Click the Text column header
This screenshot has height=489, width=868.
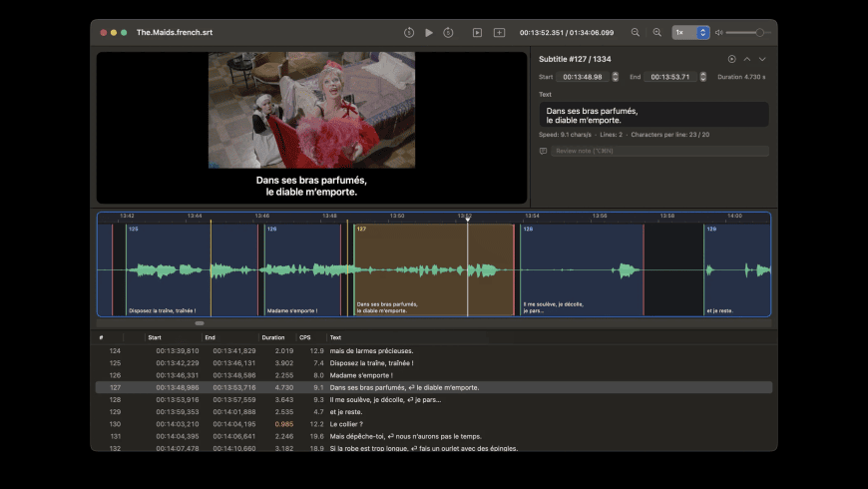(335, 337)
